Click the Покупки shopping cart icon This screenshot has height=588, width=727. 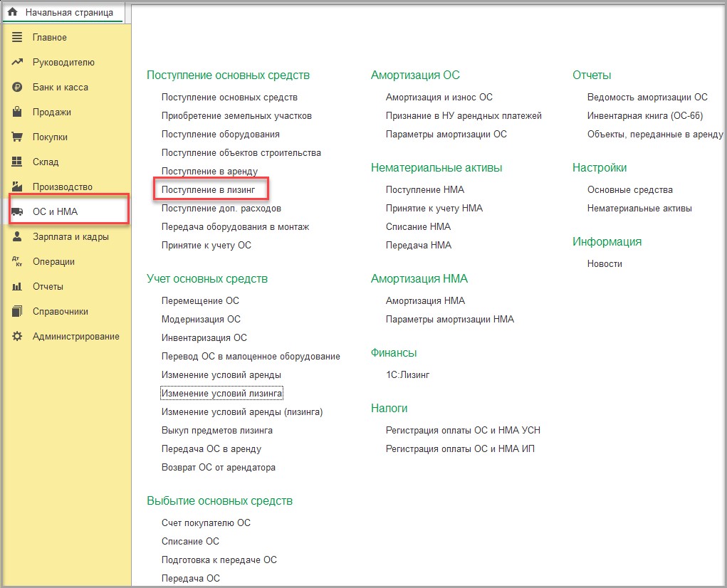(x=17, y=137)
